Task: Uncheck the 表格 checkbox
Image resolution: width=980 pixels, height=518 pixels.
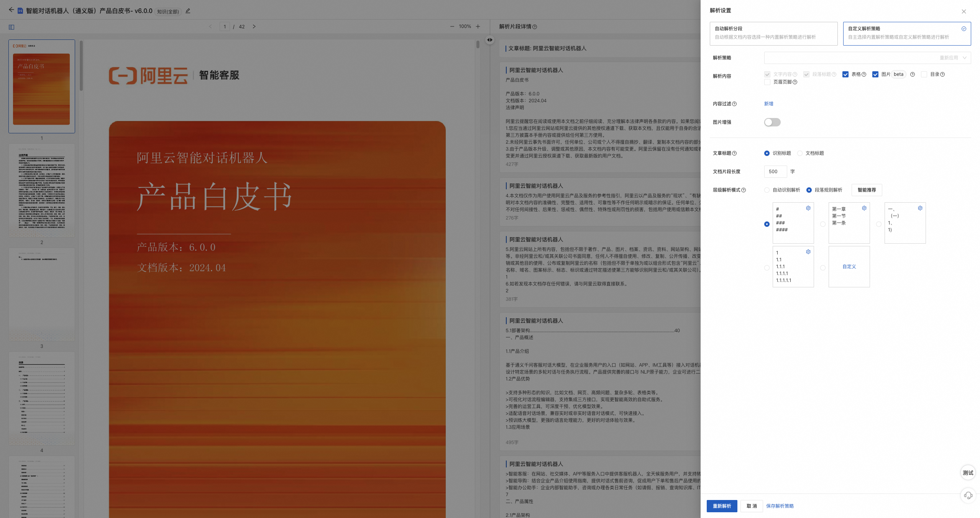Action: [845, 74]
